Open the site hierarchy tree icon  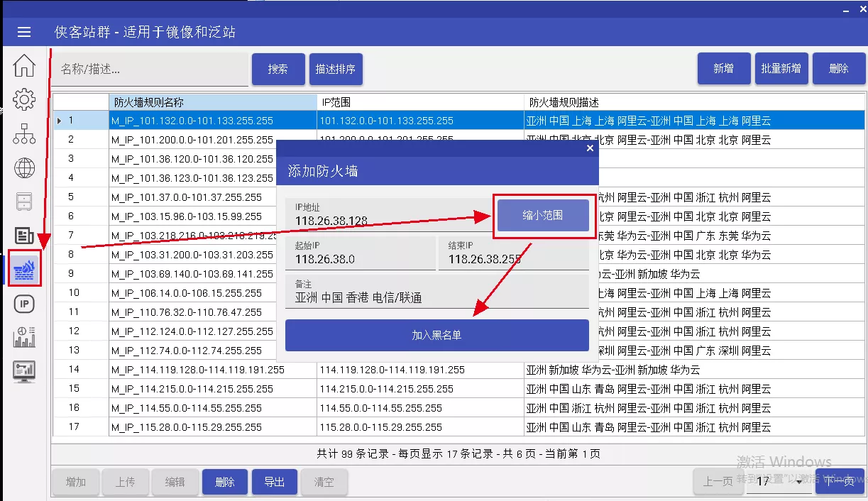point(24,133)
